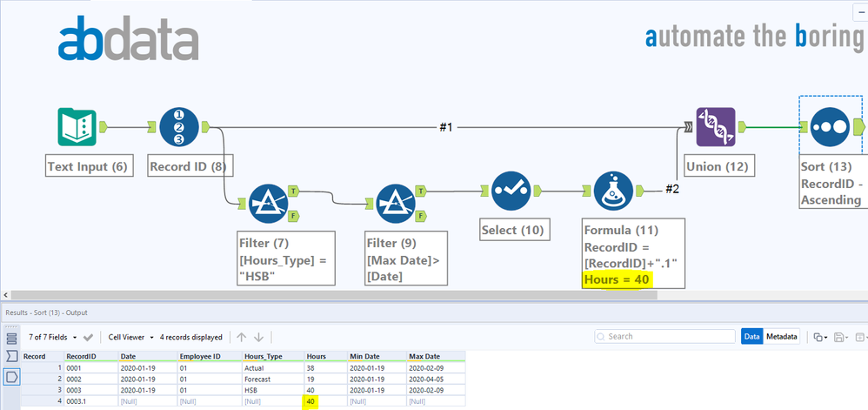Click Filter (9) annotation label
The height and width of the screenshot is (410, 868).
tap(406, 259)
